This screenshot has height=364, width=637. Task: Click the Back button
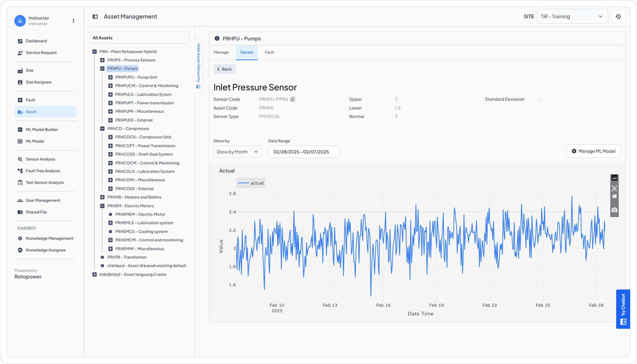[x=225, y=69]
